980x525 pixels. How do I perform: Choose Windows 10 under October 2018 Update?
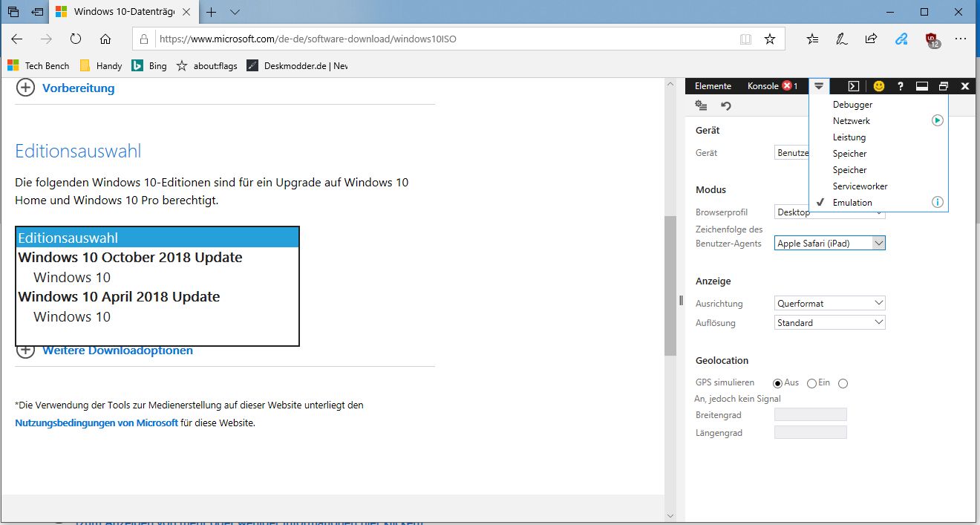(157, 277)
